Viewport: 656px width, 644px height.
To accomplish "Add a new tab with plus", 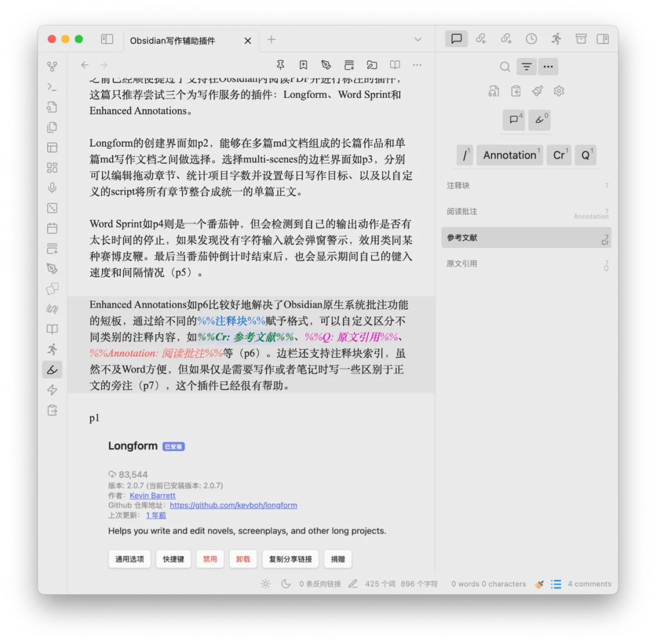I will point(271,39).
